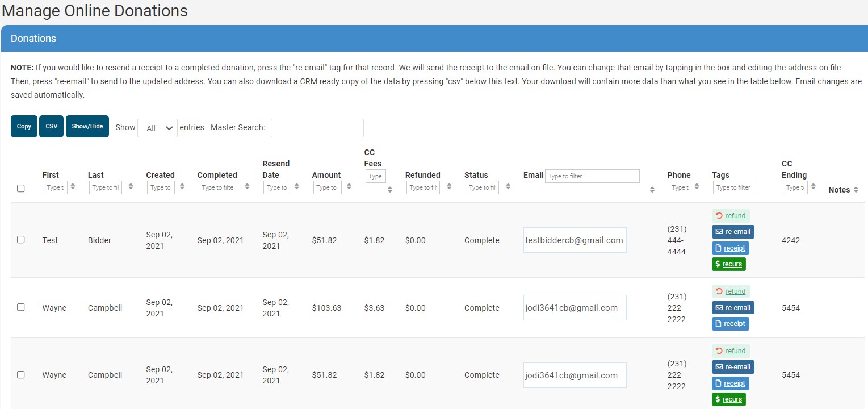Refund the $103.63 Wayne Campbell donation
Image resolution: width=868 pixels, height=409 pixels.
731,291
